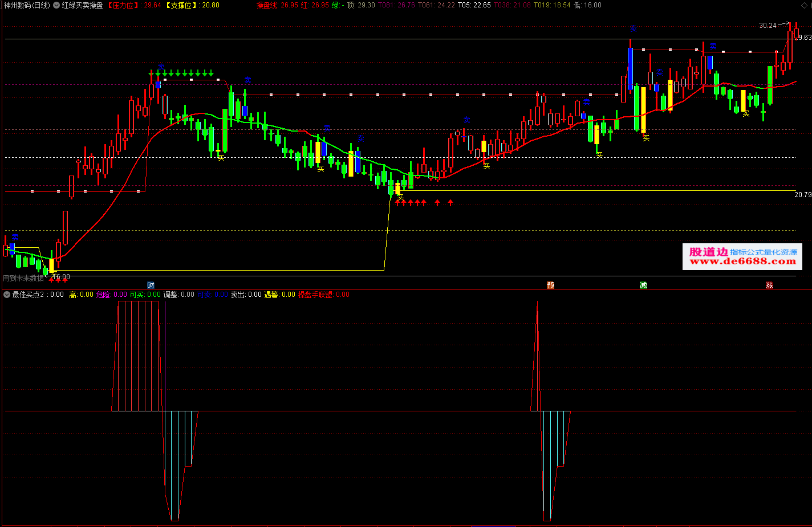Screen dimensions: 812x527
Task: Click the 操盘线 26.95 legend value
Action: pyautogui.click(x=277, y=5)
